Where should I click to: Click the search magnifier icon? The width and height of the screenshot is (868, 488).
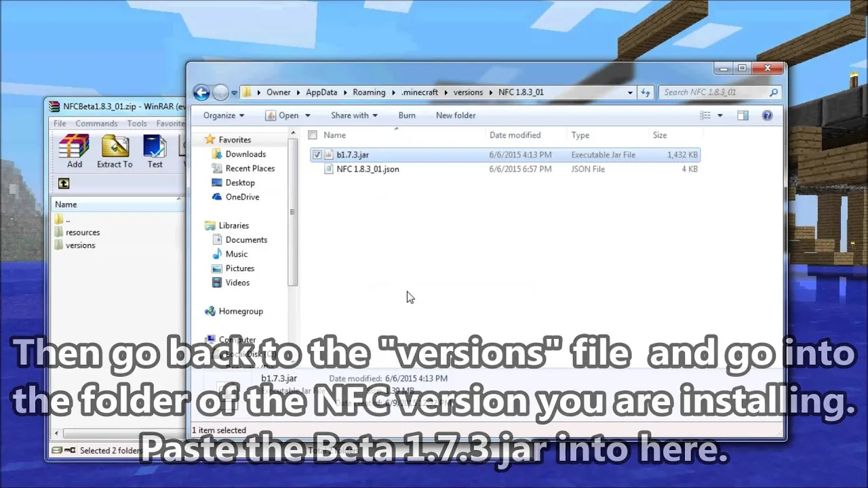774,92
